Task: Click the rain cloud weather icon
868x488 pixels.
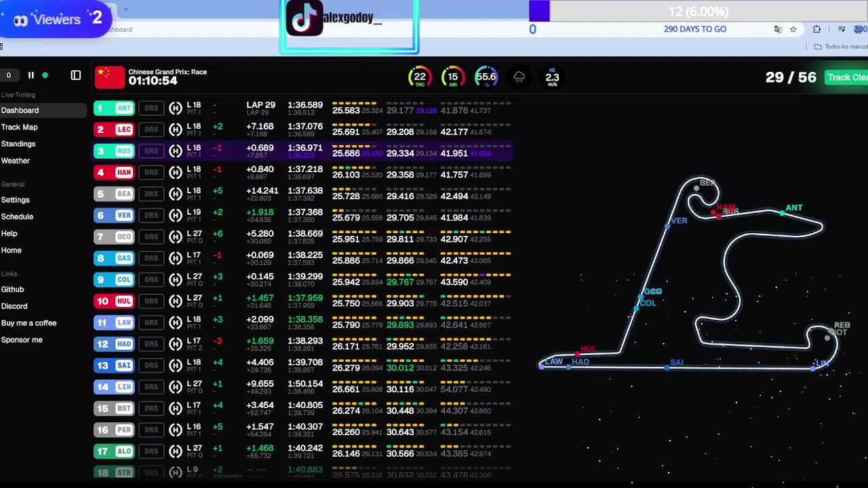Action: (519, 77)
